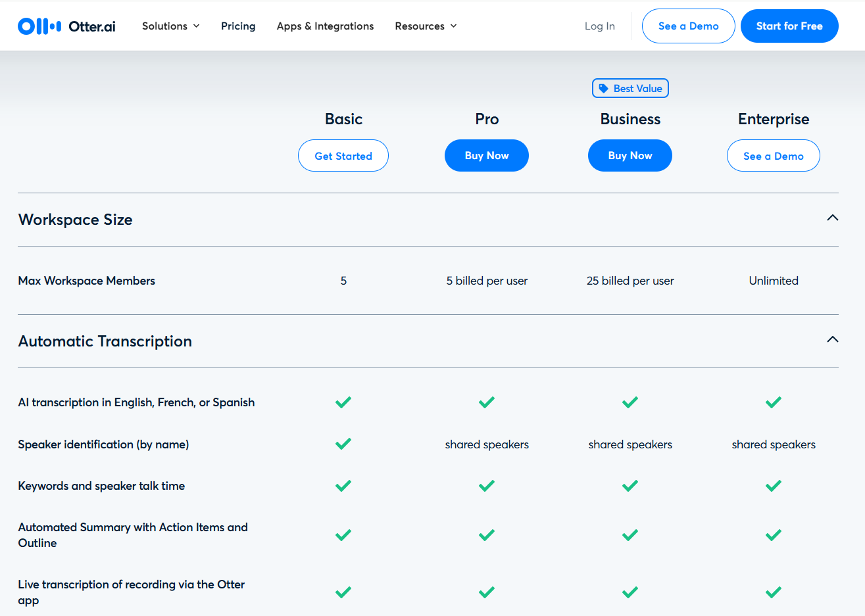Click Basic checkmark for AI transcription row
Screen dimensions: 865x616
point(343,402)
